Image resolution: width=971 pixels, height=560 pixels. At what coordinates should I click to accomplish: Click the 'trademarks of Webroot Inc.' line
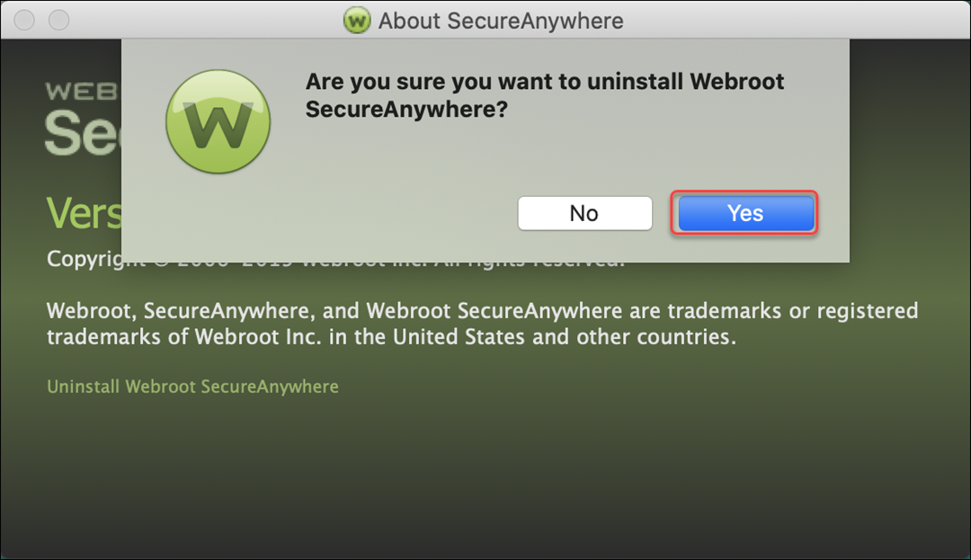390,337
